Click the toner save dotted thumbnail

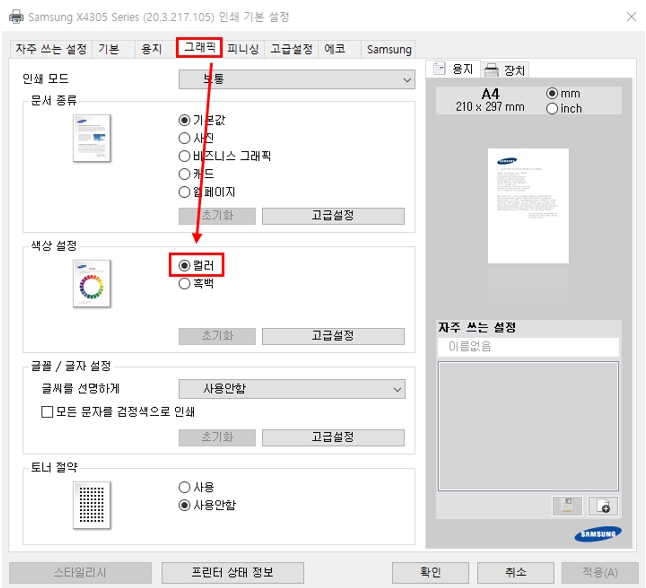coord(92,505)
